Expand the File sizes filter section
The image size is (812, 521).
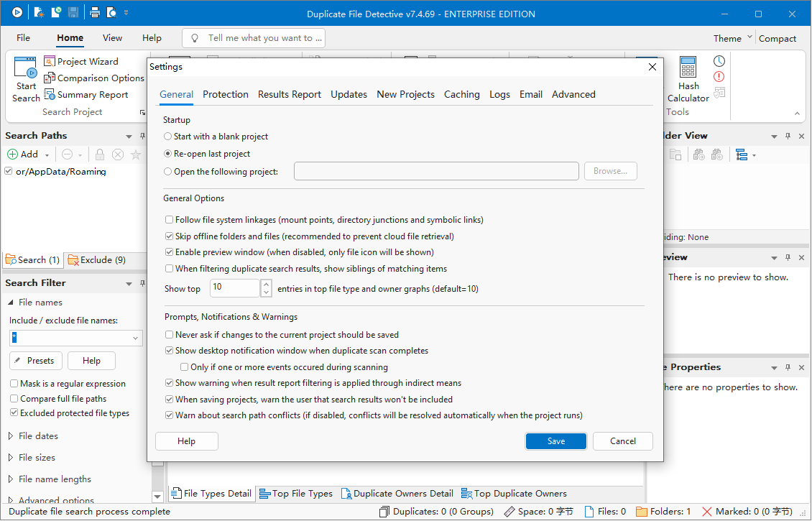pyautogui.click(x=11, y=458)
